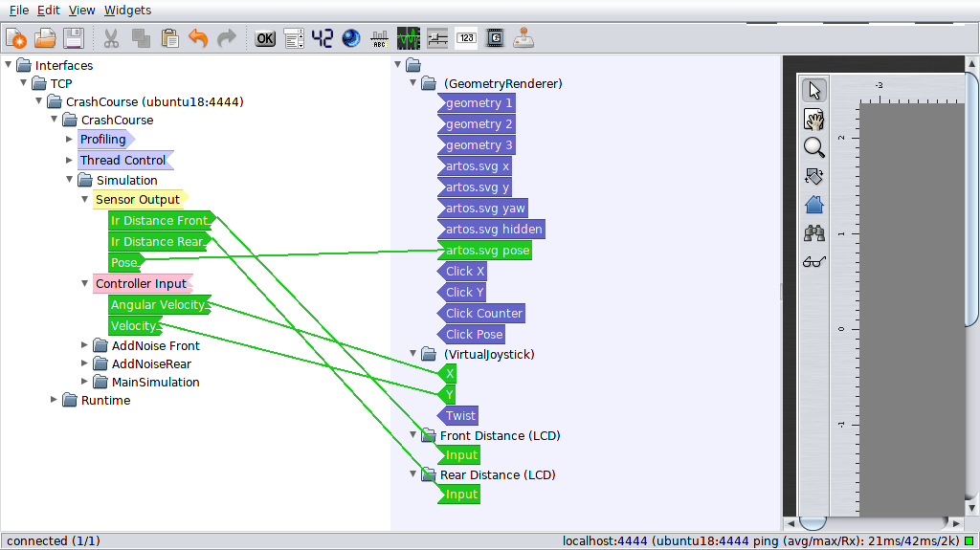980x550 pixels.
Task: Select the geometry 1 port
Action: pos(477,103)
